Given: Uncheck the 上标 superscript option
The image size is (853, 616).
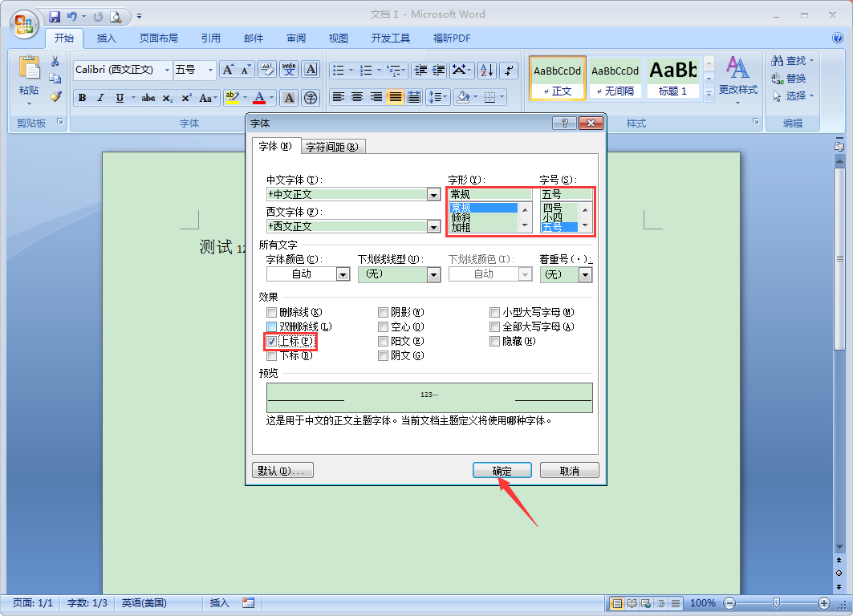Looking at the screenshot, I should pyautogui.click(x=273, y=341).
